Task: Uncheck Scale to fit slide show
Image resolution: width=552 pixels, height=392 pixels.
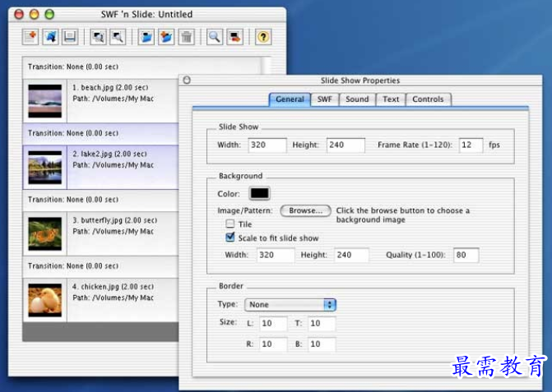Action: 230,238
